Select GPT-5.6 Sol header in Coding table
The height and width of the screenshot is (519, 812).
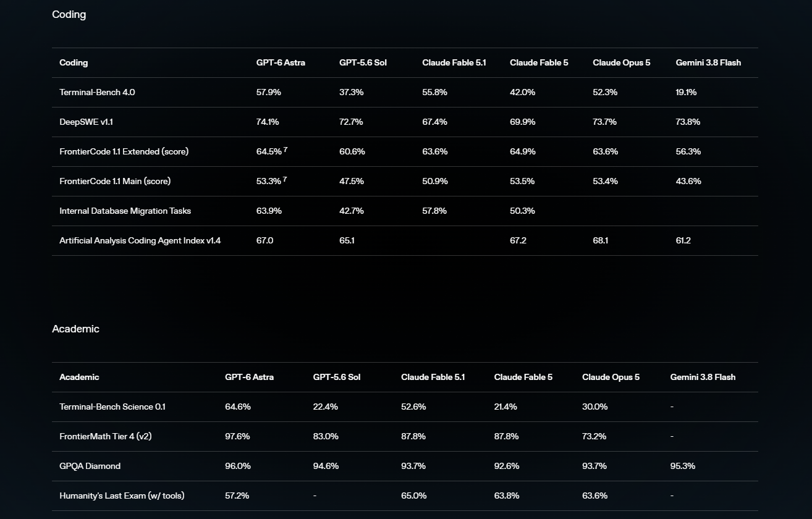(x=363, y=62)
